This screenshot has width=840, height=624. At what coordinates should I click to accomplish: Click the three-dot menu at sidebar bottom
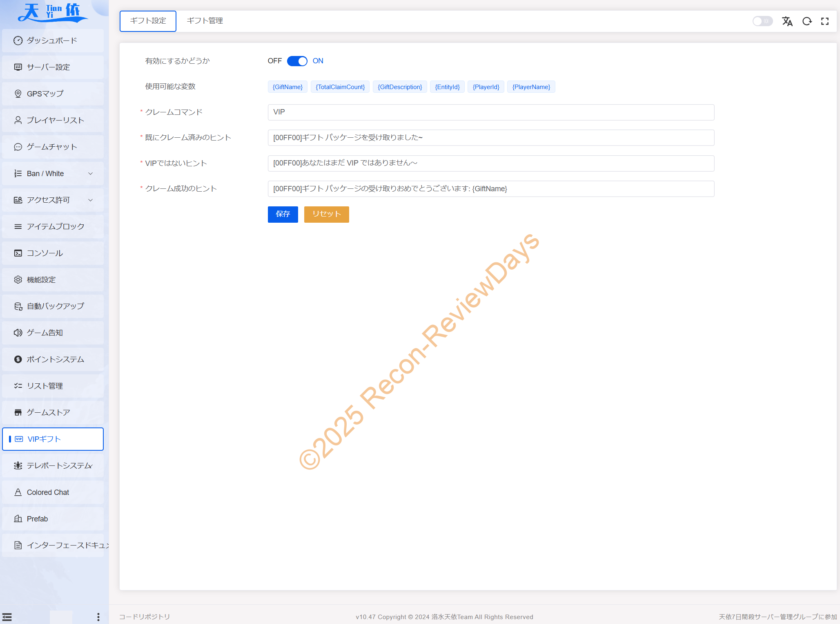[98, 617]
